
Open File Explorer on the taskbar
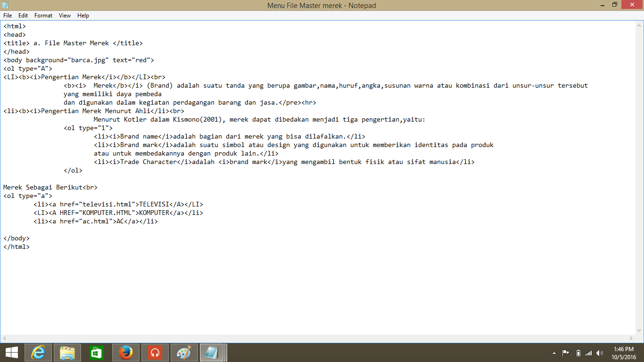tap(67, 352)
